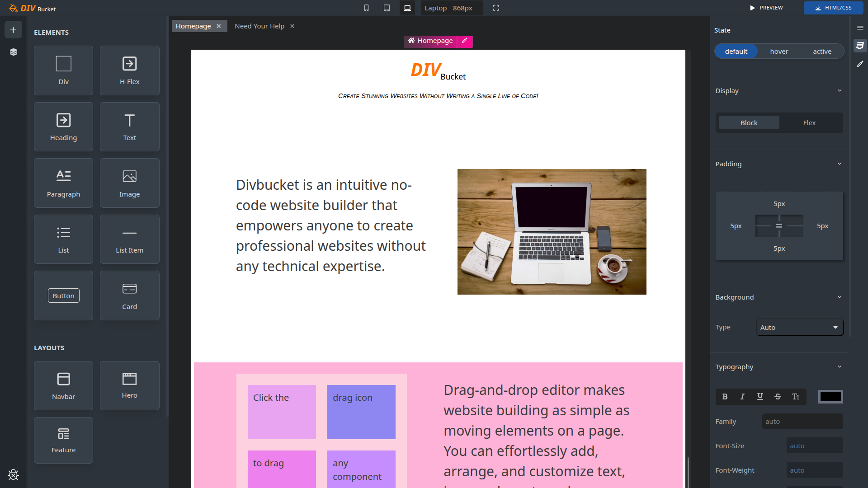The height and width of the screenshot is (488, 868).
Task: Toggle italic typography
Action: pos(742,397)
